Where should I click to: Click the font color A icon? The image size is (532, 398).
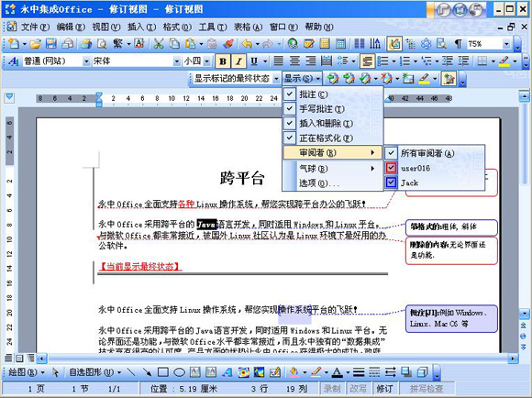[x=337, y=372]
